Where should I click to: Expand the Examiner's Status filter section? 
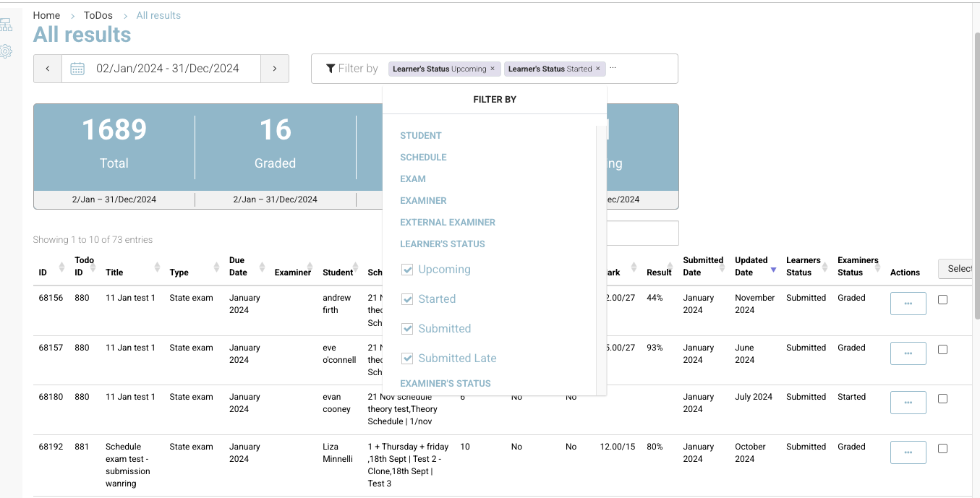446,383
